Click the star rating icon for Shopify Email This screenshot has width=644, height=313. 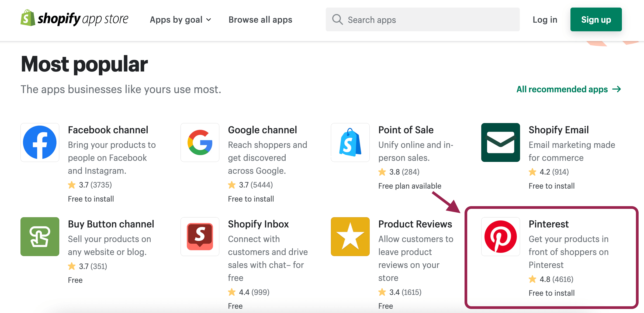pyautogui.click(x=532, y=172)
